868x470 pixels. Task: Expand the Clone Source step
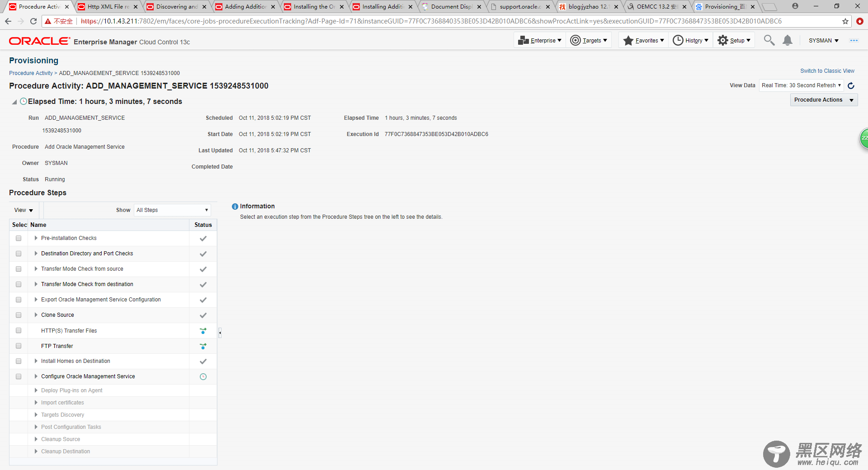click(36, 315)
